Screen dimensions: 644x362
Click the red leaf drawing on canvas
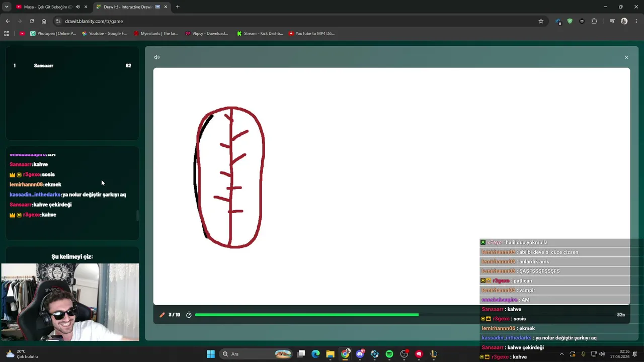(x=230, y=177)
